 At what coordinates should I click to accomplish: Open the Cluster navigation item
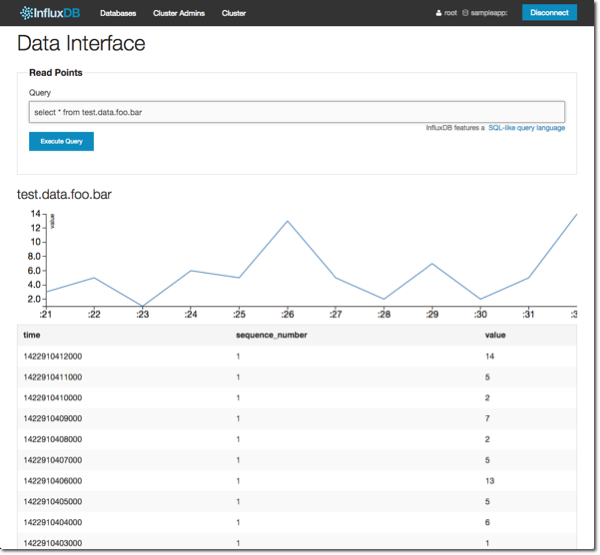[x=234, y=14]
